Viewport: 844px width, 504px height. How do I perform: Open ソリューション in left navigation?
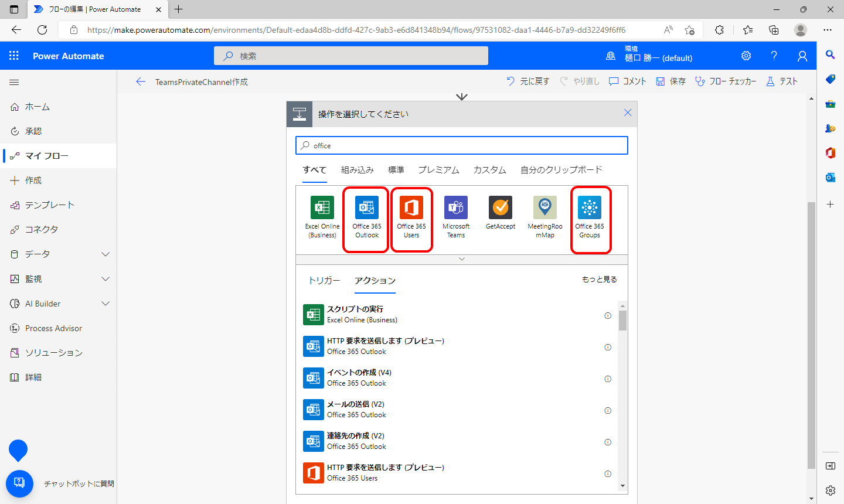(58, 353)
